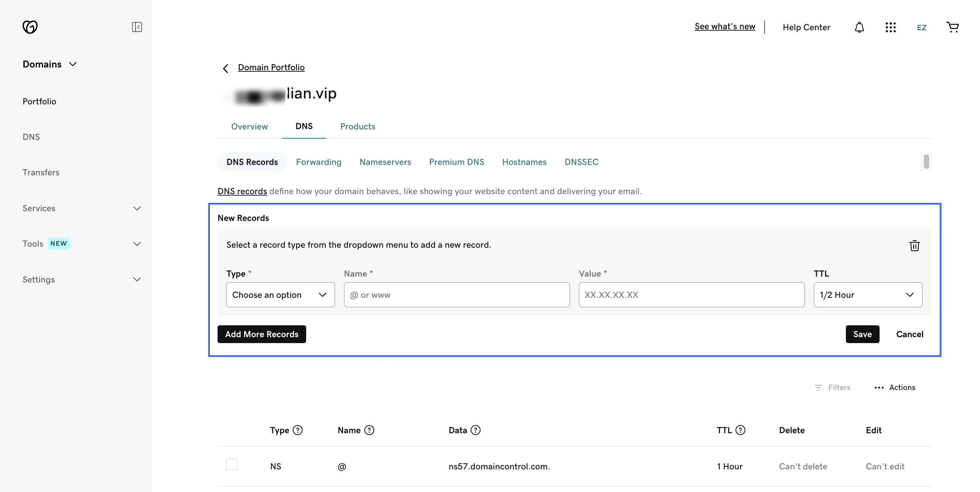This screenshot has width=980, height=492.
Task: Open the TTL 1/2 Hour dropdown
Action: click(x=867, y=295)
